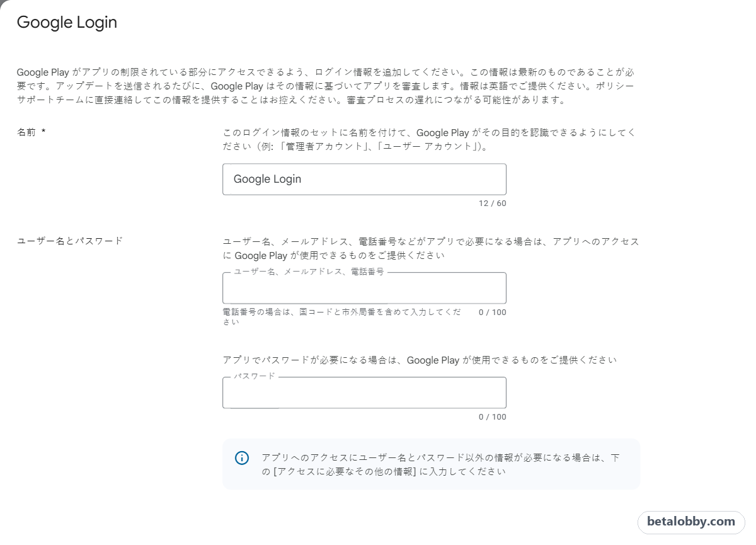Screen dimensions: 756x545
Task: Click the name description mentioning 管理者アカウント
Action: pyautogui.click(x=429, y=140)
